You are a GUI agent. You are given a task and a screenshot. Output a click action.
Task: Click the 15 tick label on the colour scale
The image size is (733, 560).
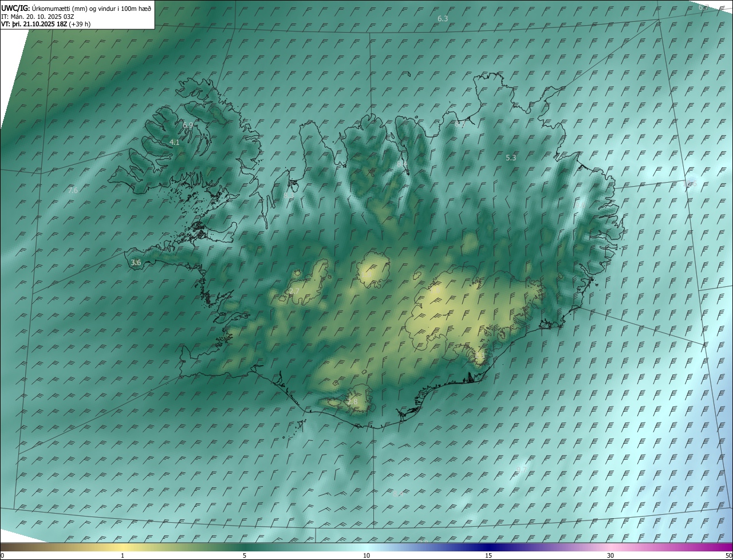[x=488, y=556]
